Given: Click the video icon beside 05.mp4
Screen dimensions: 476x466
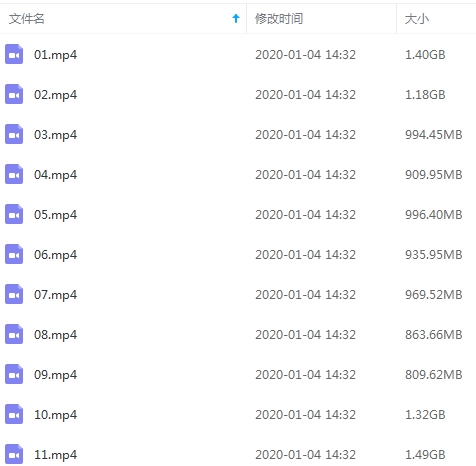Looking at the screenshot, I should (14, 214).
